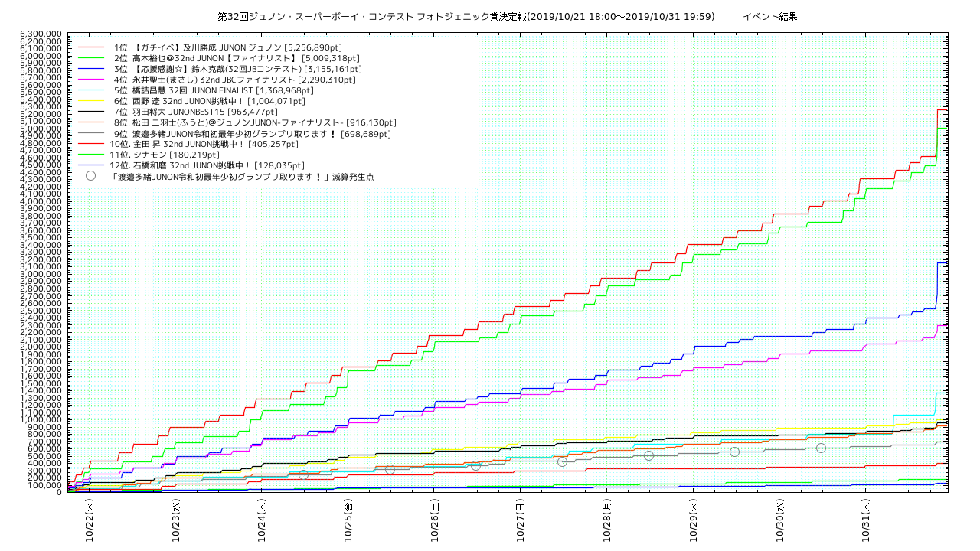Click the イベント結果 label in the title

769,16
